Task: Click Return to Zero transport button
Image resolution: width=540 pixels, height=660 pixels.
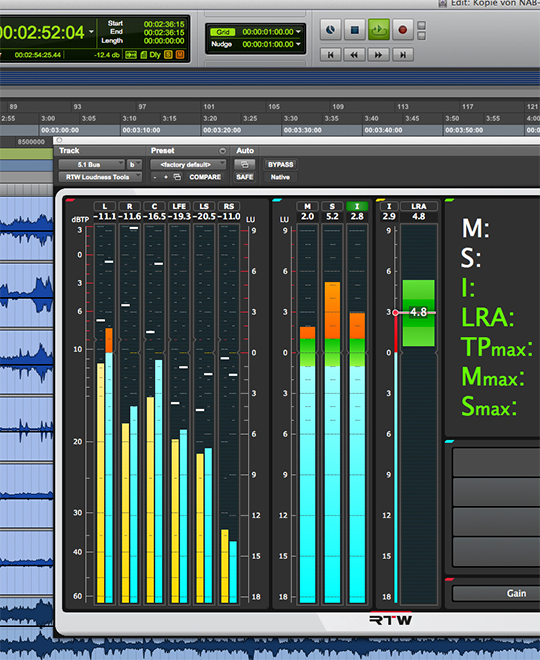Action: click(330, 55)
